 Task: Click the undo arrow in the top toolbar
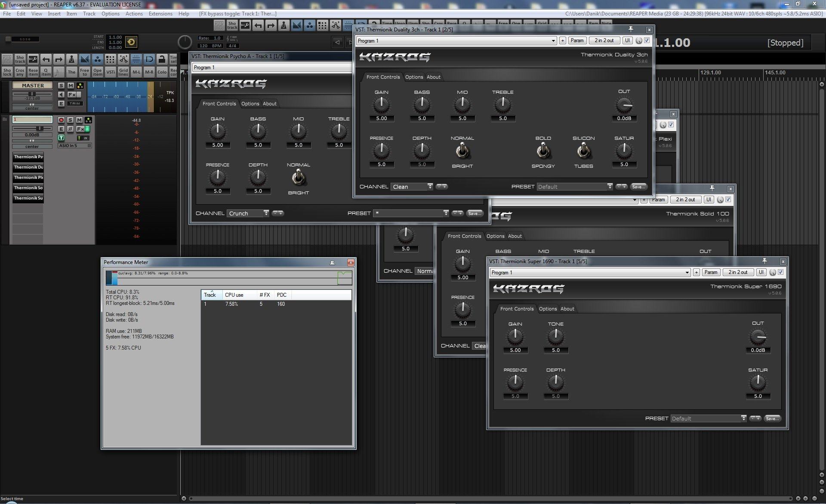point(258,25)
